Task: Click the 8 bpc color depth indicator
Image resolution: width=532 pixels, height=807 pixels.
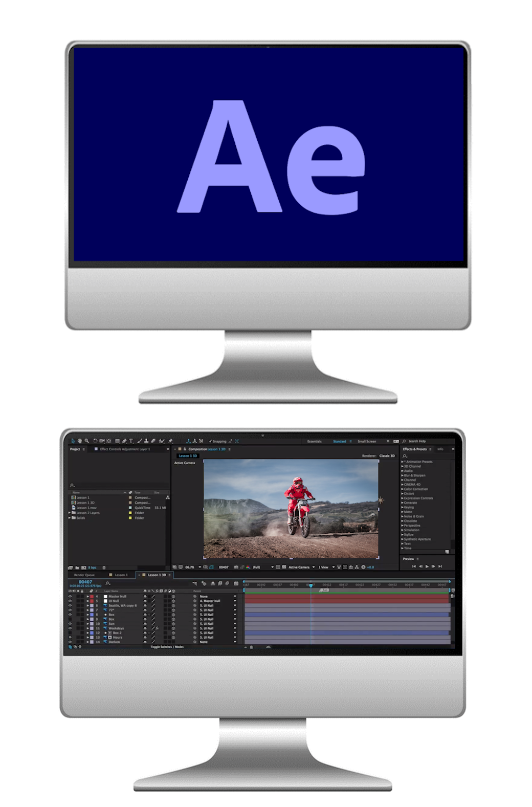Action: click(92, 568)
